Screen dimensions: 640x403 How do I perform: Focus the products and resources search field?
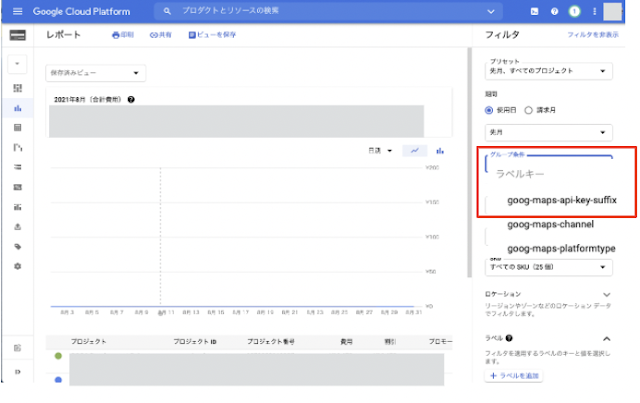click(328, 11)
